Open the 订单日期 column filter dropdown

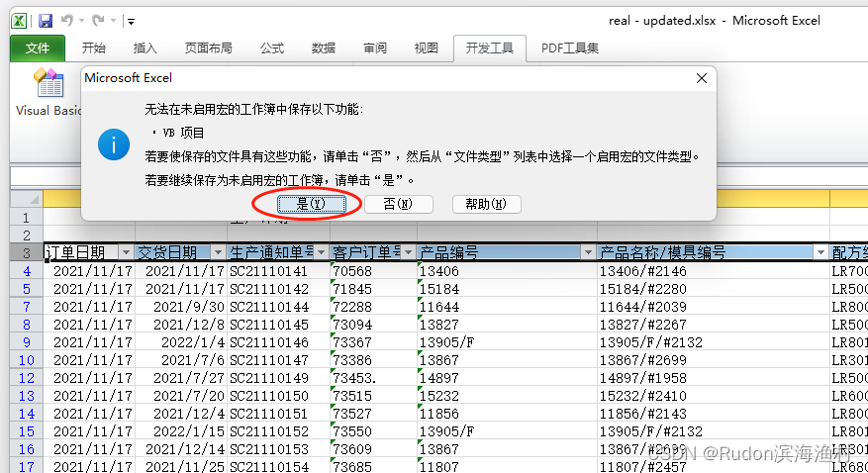point(126,252)
